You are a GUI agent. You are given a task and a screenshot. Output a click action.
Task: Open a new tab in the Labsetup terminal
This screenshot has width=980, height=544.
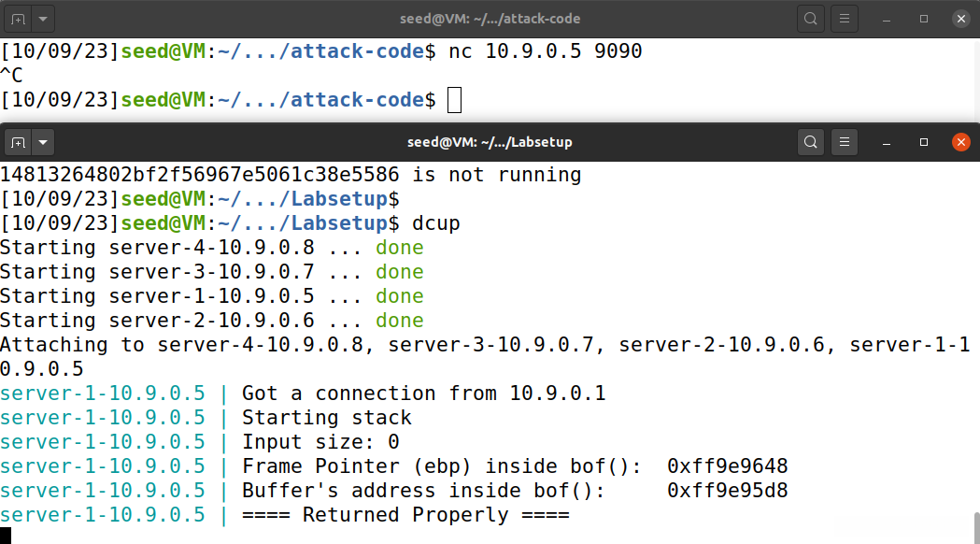click(x=19, y=142)
